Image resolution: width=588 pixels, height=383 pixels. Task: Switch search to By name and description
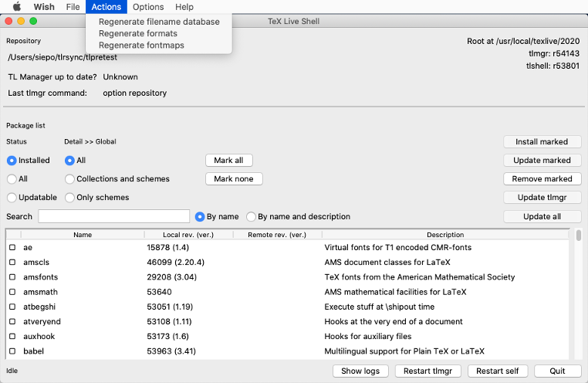251,217
